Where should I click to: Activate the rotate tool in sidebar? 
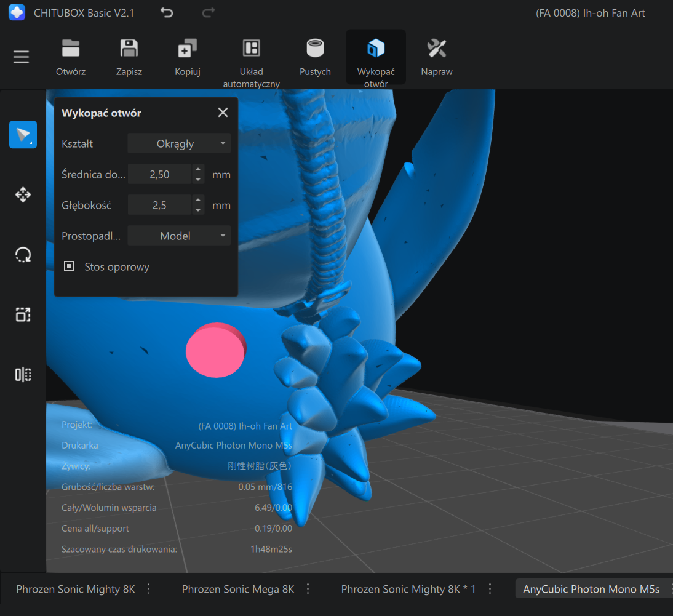(x=23, y=255)
